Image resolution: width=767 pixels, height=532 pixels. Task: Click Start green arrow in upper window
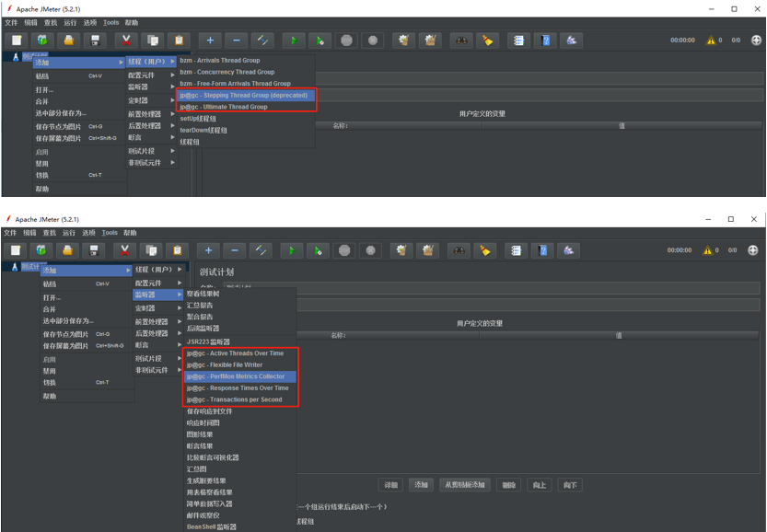[x=294, y=40]
